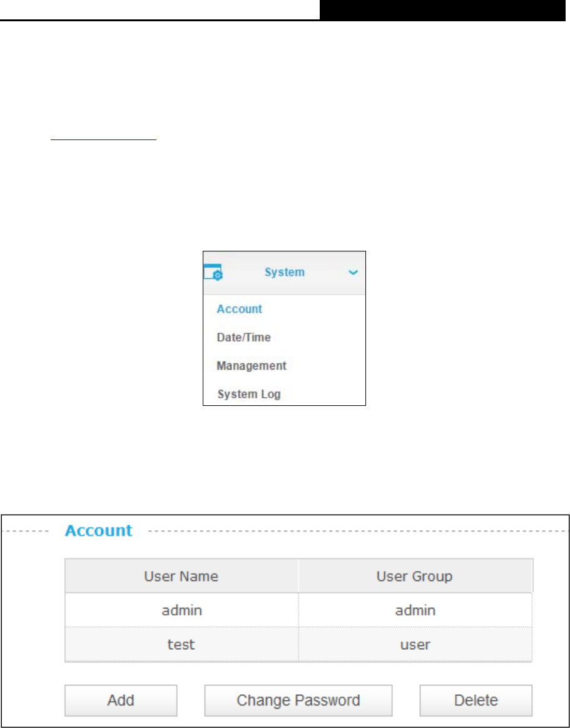
Task: Click the User Group column header
Action: 415,576
